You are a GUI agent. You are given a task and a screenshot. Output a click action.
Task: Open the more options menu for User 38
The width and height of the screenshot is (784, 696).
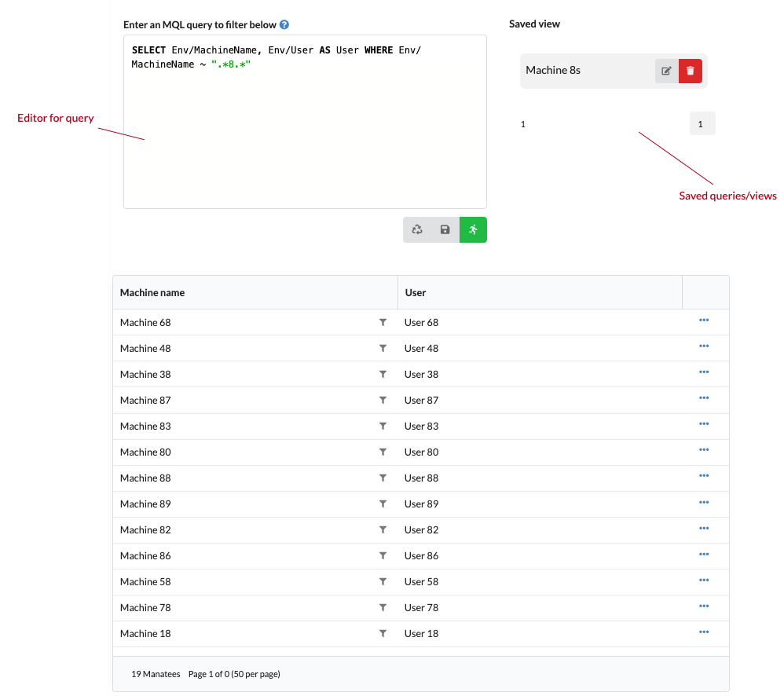(x=704, y=372)
